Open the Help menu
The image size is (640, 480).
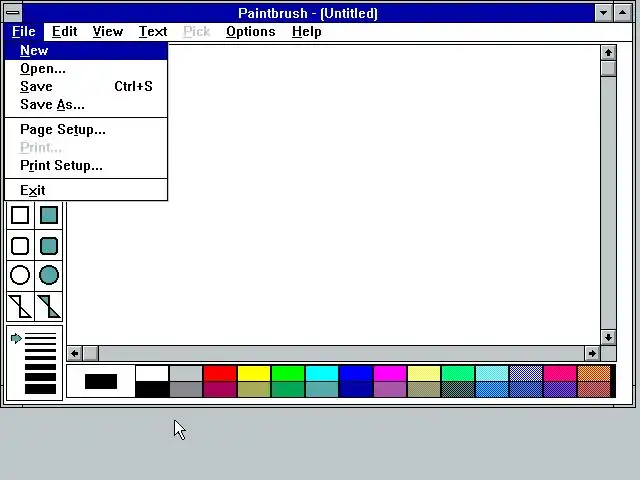click(x=307, y=31)
